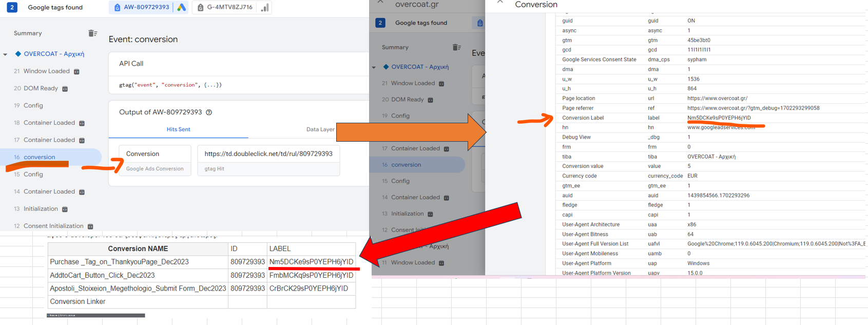Click the code icon beside 12 Consent Initialization

[90, 226]
